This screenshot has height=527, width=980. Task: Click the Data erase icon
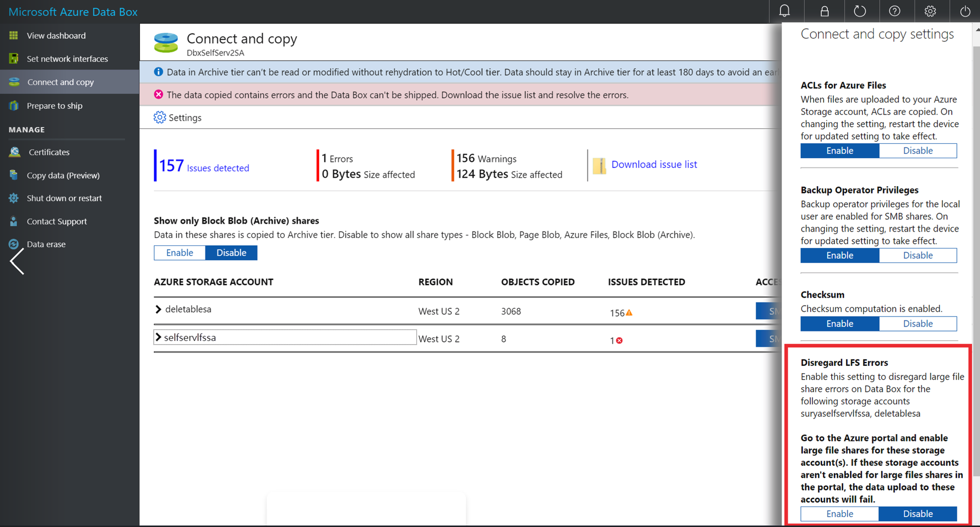14,243
